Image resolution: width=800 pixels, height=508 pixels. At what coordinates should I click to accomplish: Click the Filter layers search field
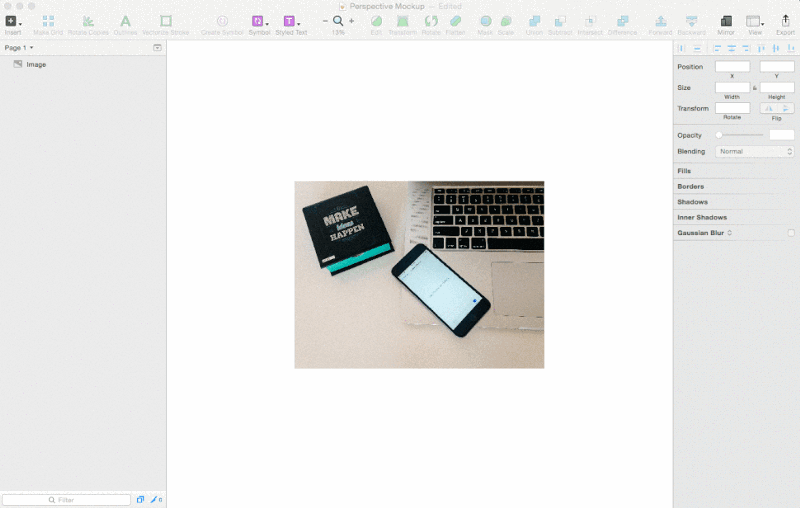[x=66, y=500]
